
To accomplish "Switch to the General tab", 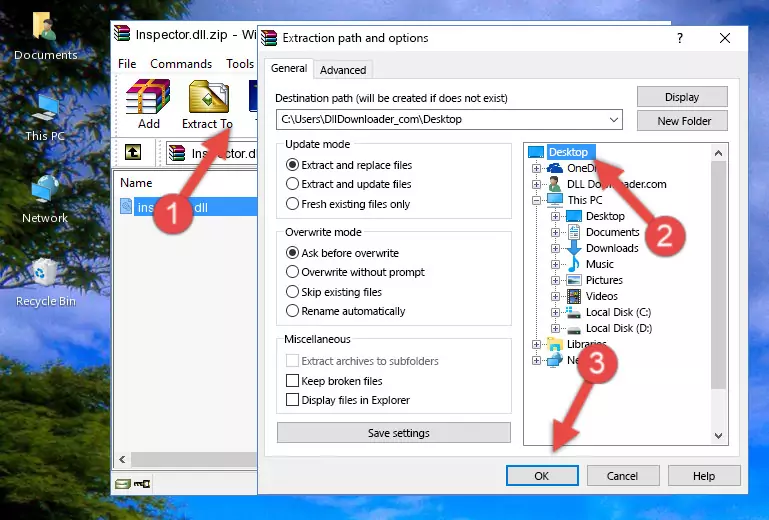I will pos(289,68).
